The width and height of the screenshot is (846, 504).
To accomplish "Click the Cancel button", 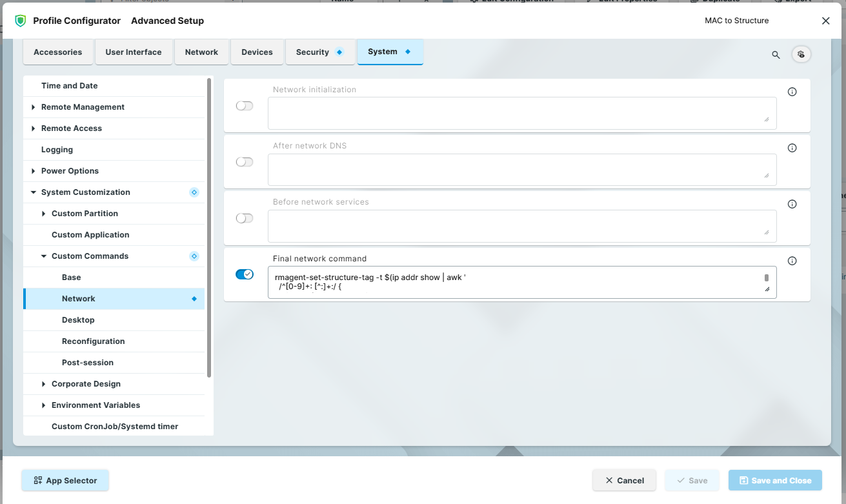I will 624,480.
